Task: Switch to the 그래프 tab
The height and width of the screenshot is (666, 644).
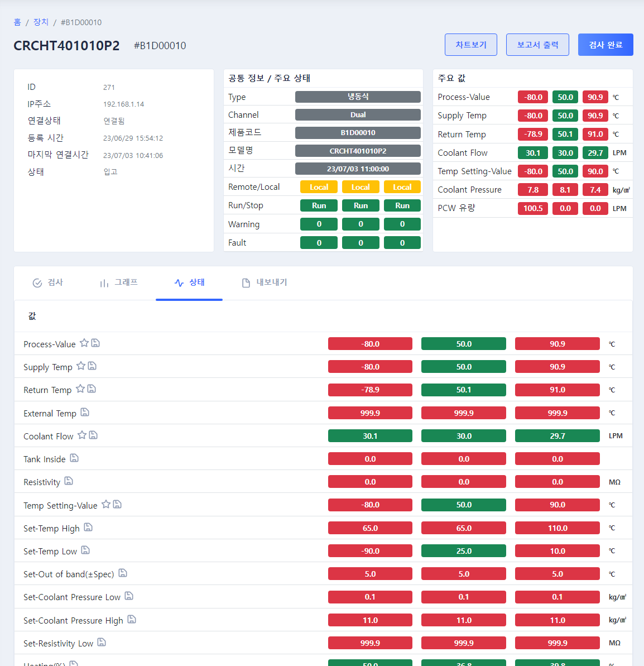Action: pyautogui.click(x=118, y=282)
